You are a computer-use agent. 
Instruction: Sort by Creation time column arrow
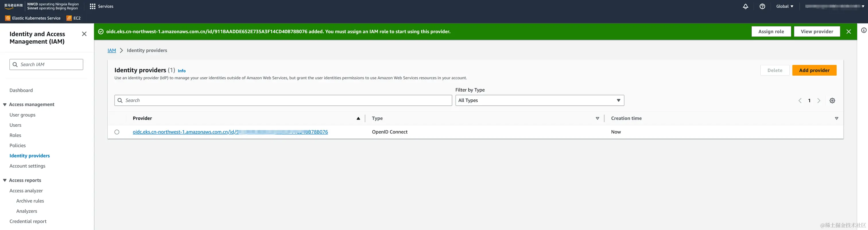pos(836,118)
